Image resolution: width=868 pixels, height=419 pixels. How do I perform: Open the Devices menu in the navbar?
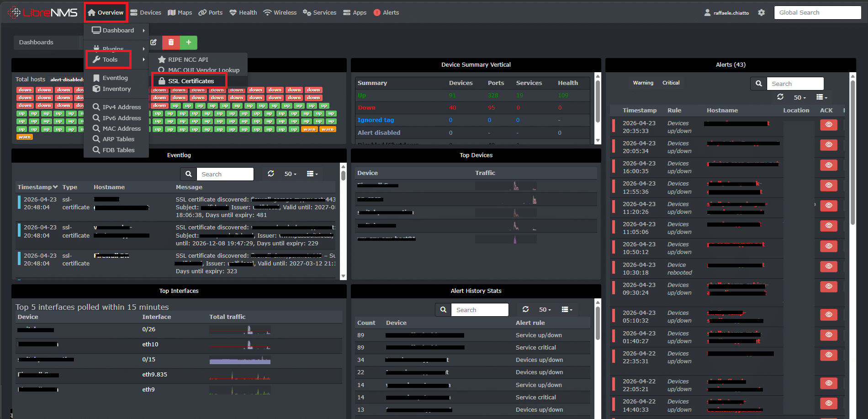tap(146, 13)
